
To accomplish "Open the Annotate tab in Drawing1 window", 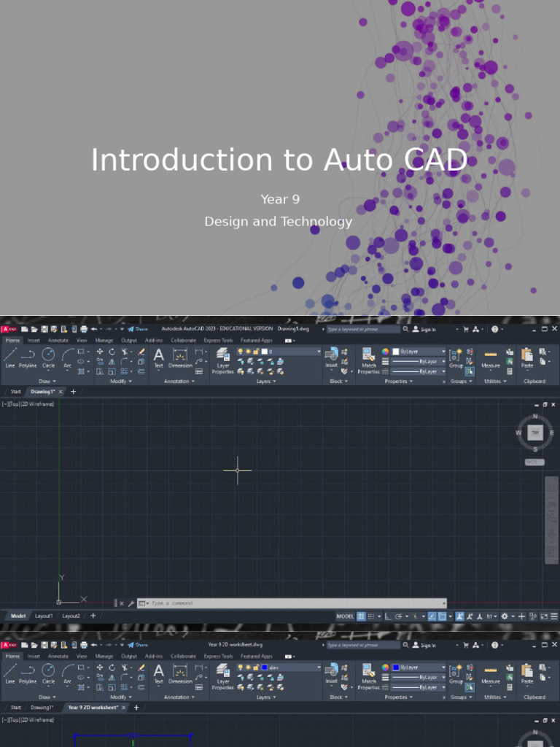I will pos(58,340).
